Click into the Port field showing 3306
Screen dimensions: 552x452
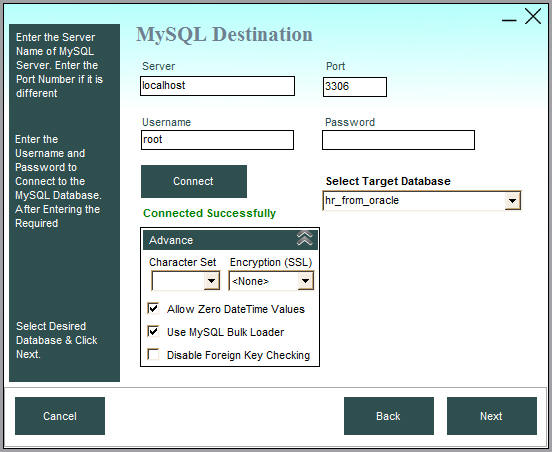(x=355, y=87)
